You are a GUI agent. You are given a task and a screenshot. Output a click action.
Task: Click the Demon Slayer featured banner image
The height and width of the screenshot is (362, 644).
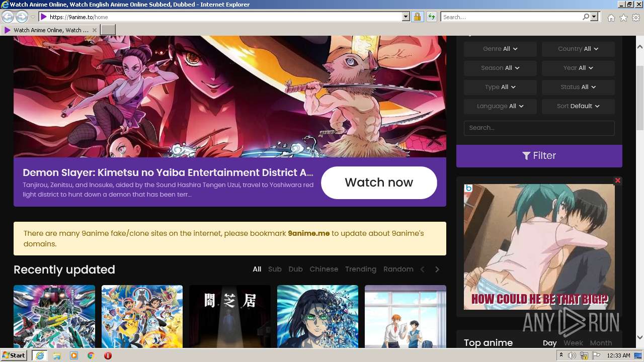click(x=230, y=97)
